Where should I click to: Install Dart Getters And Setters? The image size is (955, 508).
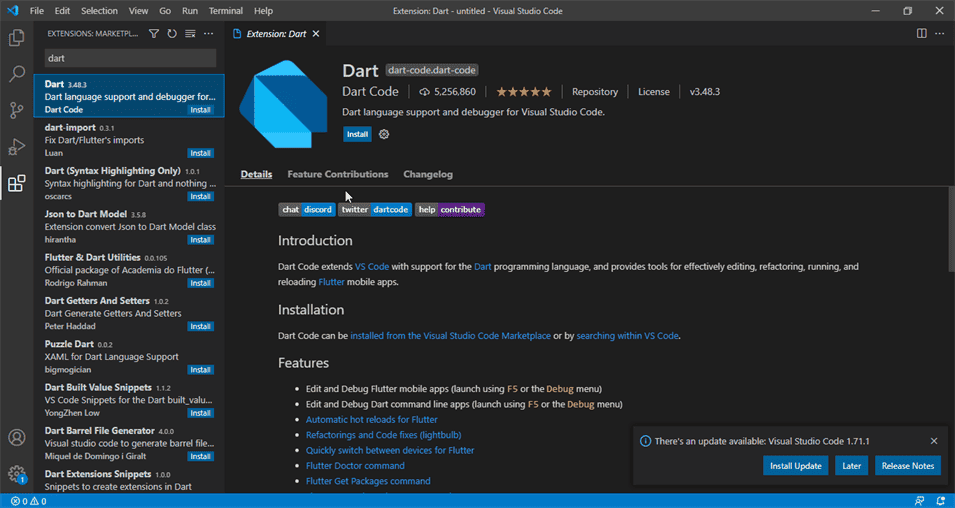click(x=200, y=326)
